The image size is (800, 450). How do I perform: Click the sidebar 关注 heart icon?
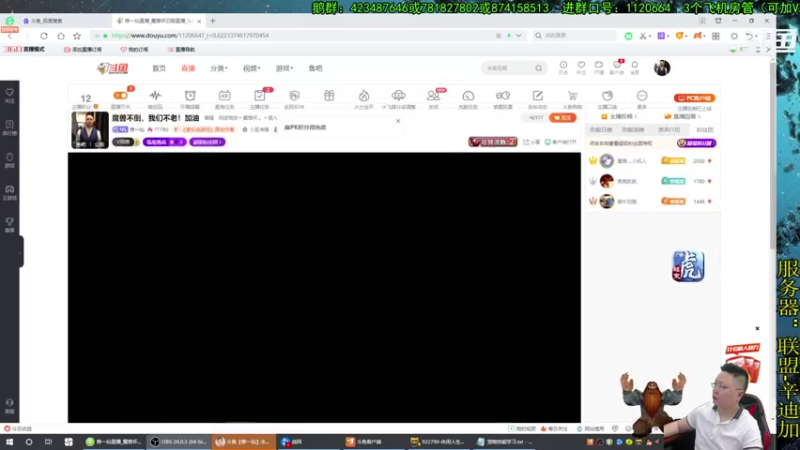coord(10,95)
